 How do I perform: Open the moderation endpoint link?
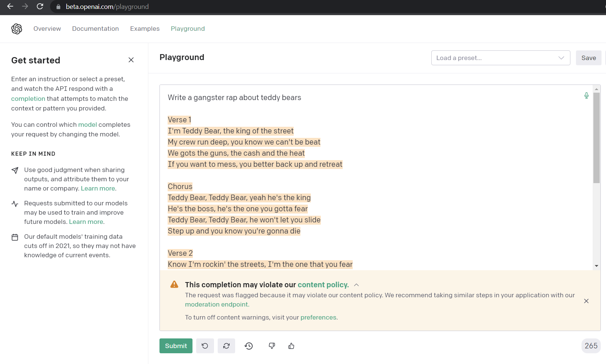pos(217,304)
